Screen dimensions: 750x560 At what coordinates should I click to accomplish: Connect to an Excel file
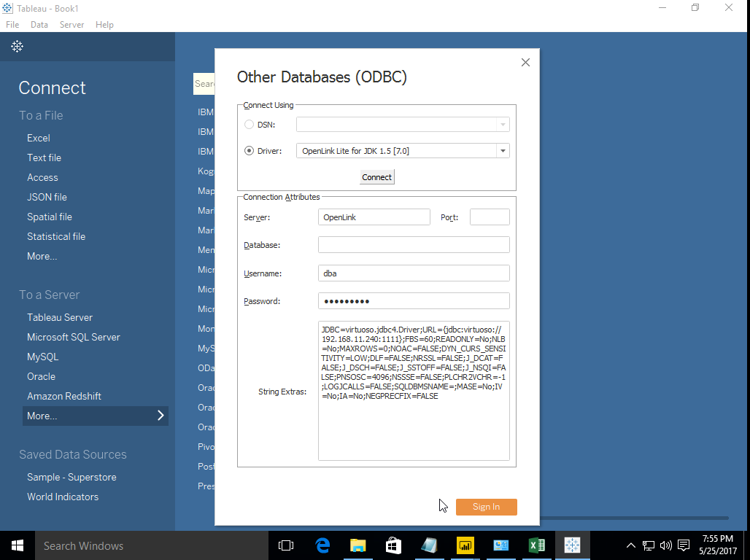click(38, 139)
